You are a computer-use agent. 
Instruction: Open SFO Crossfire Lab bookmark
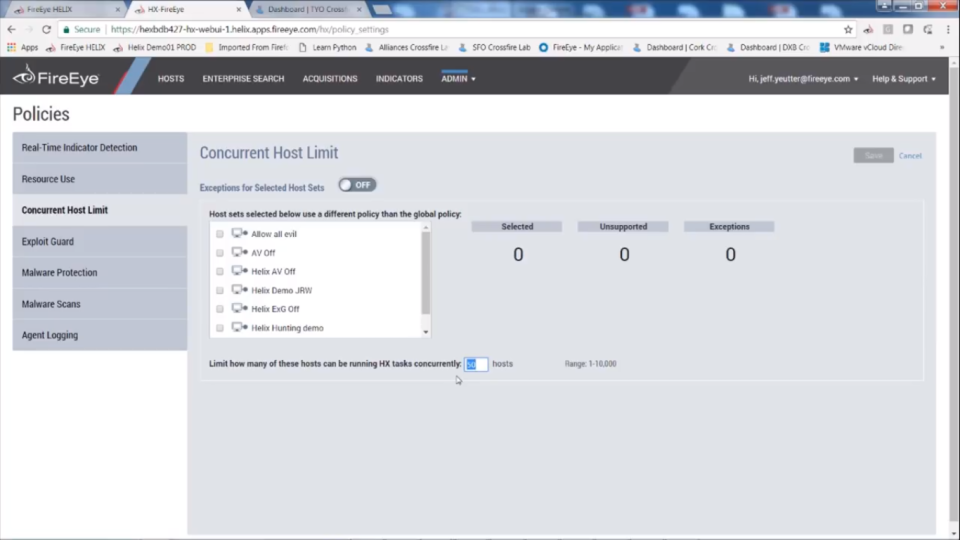[494, 47]
